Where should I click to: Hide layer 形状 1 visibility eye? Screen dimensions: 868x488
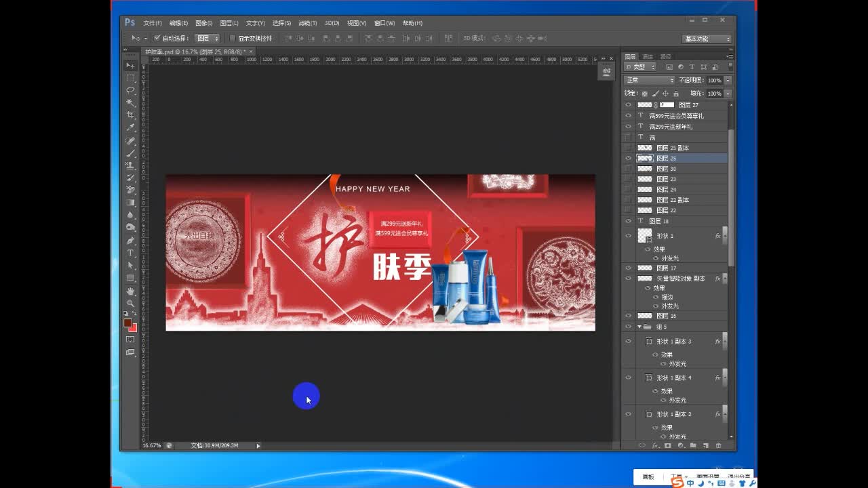coord(628,236)
